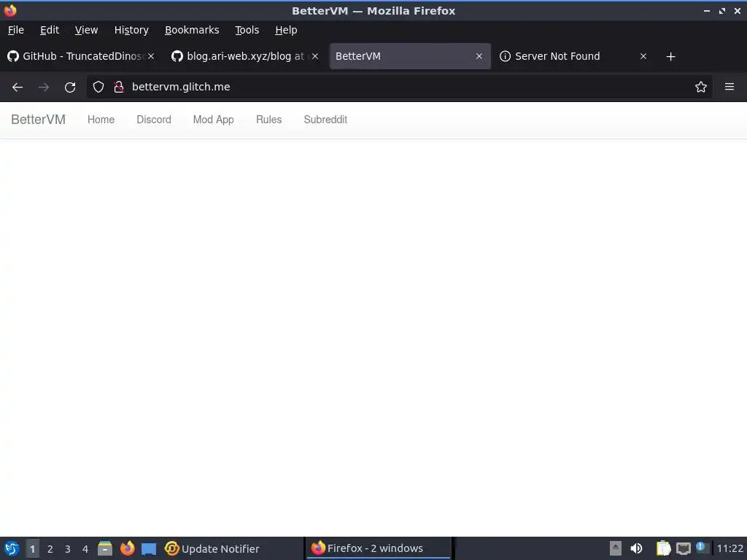Open the Bookmarks menu
Viewport: 747px width, 560px height.
coord(192,30)
